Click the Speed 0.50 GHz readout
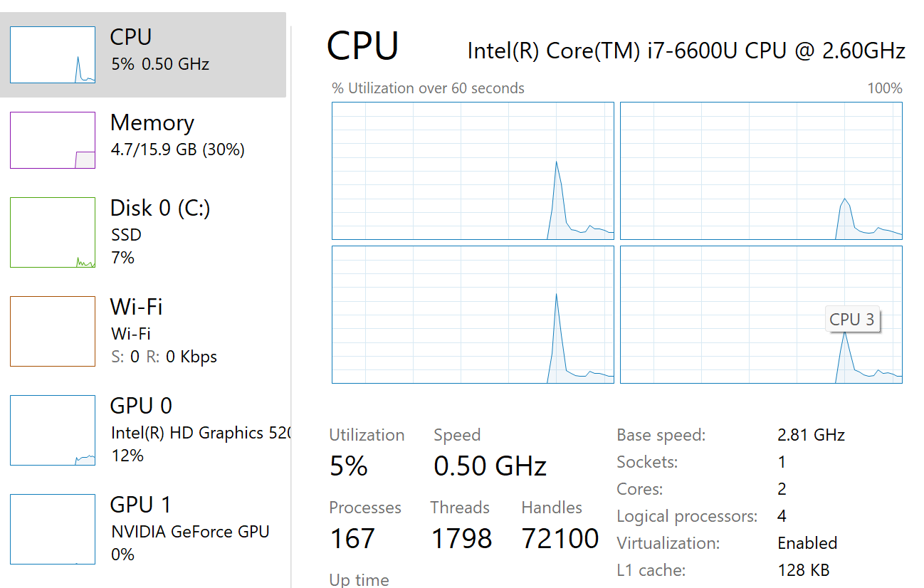The image size is (924, 588). (x=490, y=466)
